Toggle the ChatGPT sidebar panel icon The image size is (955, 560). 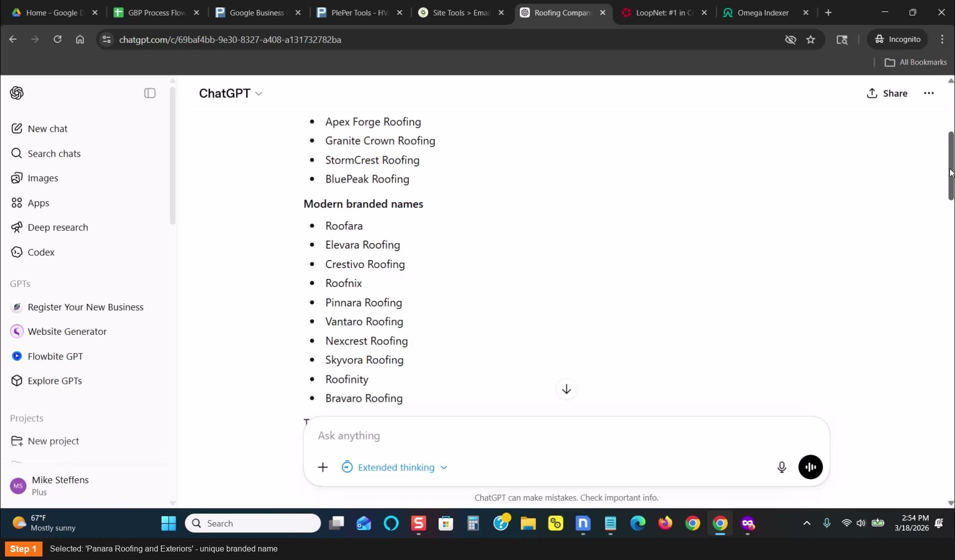(x=150, y=93)
